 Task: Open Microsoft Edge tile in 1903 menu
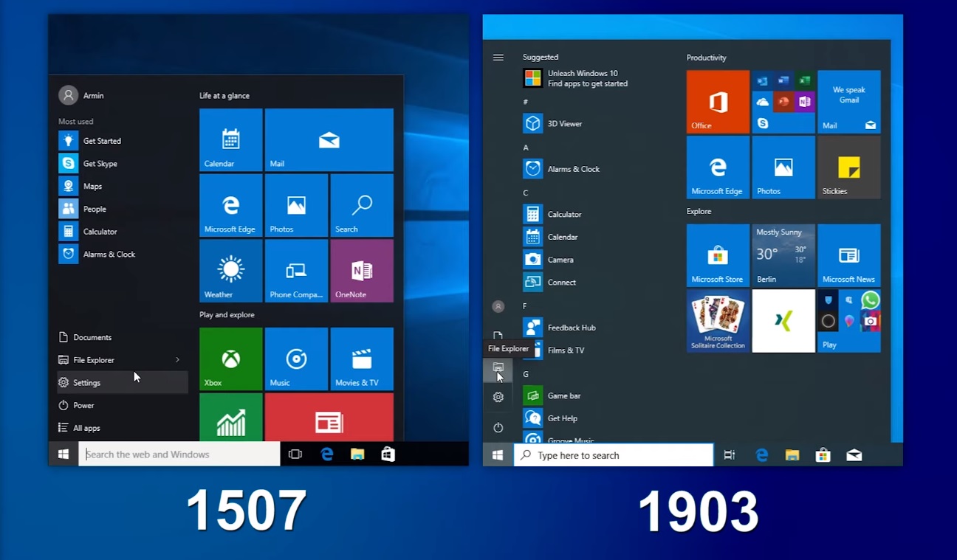click(x=718, y=167)
